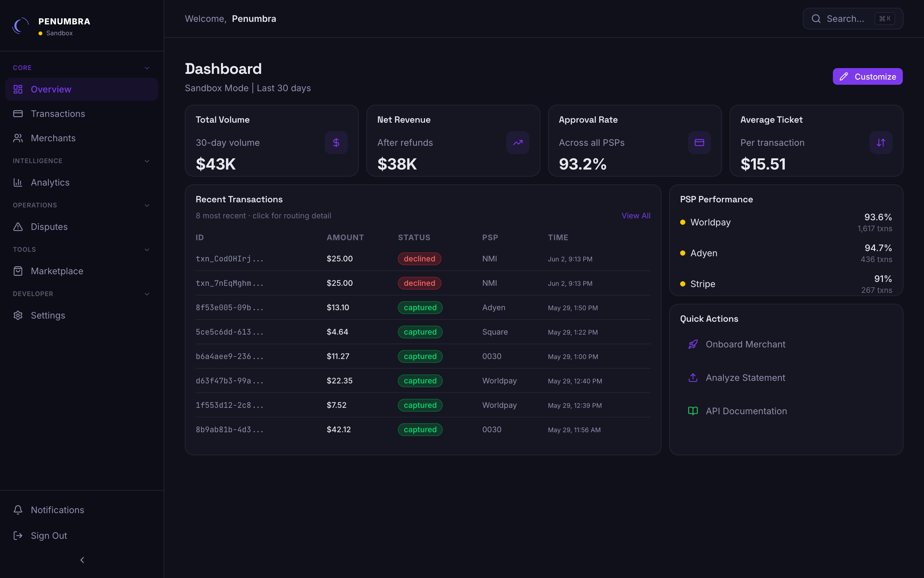Open Notifications in the sidebar
Image resolution: width=924 pixels, height=578 pixels.
click(82, 510)
